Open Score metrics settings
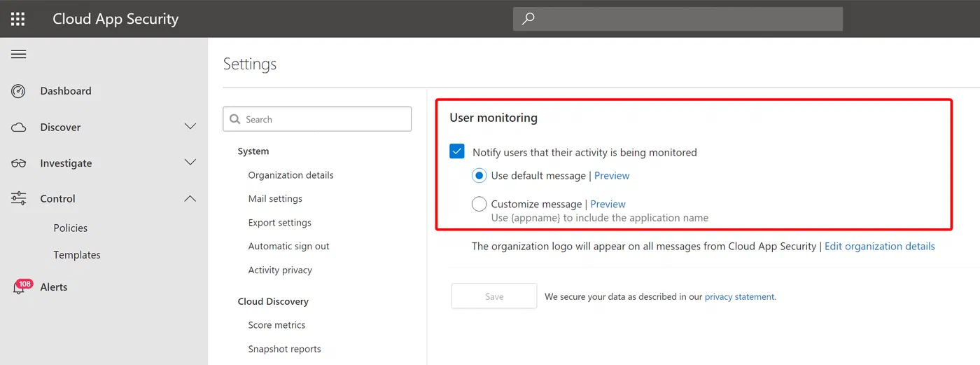 [x=276, y=325]
